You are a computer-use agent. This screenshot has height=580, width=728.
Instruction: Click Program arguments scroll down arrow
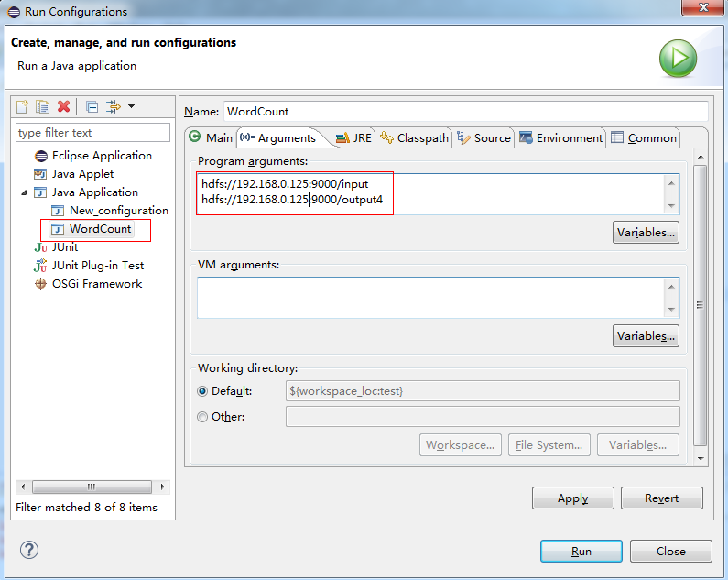pos(671,205)
